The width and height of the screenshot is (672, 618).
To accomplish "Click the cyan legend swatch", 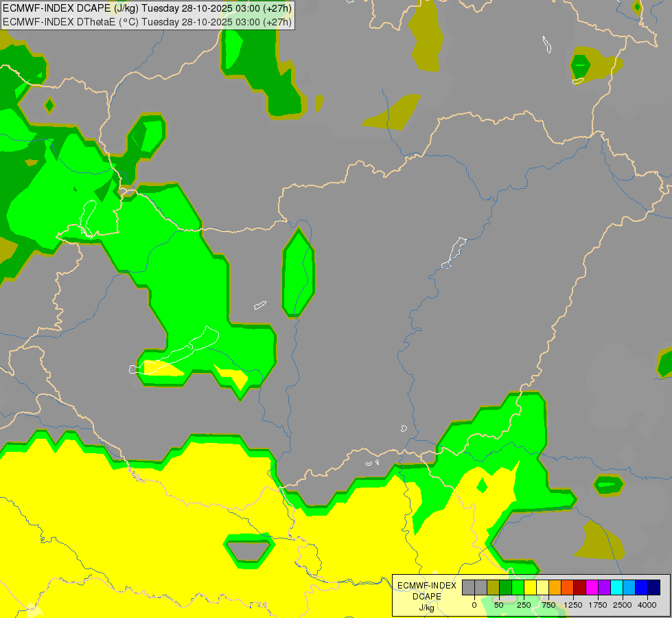I will tap(616, 587).
